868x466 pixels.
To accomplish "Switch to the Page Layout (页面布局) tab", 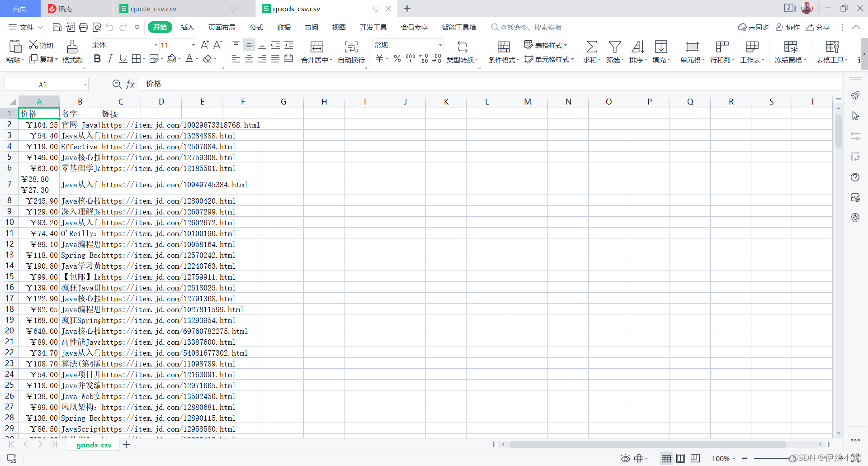I will coord(222,27).
